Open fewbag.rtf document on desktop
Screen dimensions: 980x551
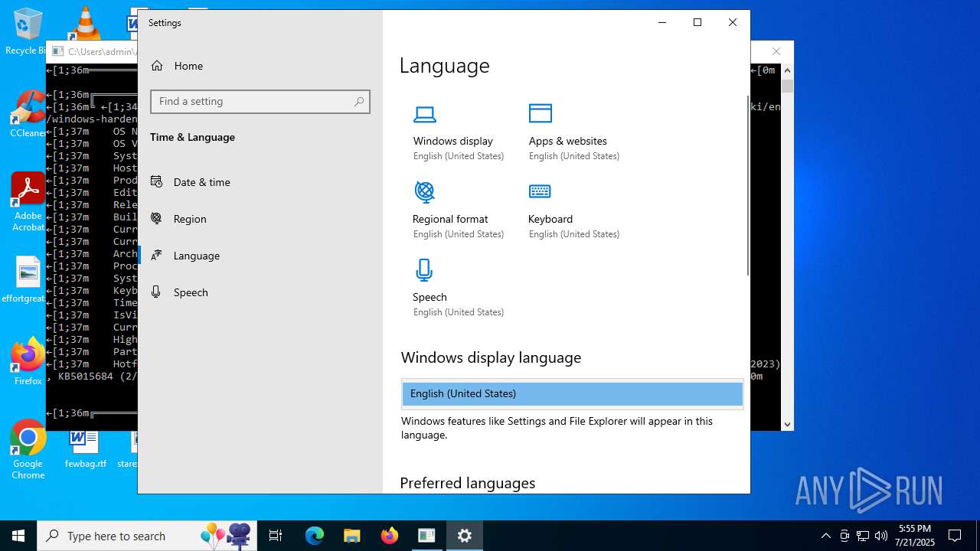pyautogui.click(x=85, y=448)
